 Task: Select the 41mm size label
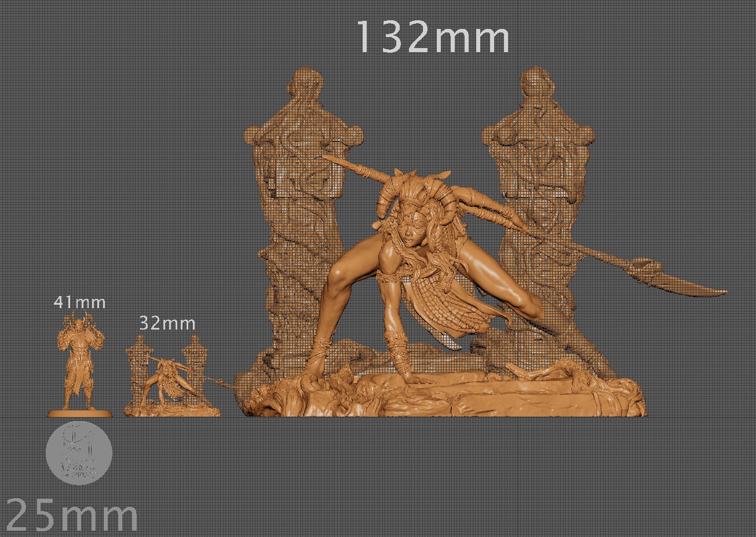80,302
